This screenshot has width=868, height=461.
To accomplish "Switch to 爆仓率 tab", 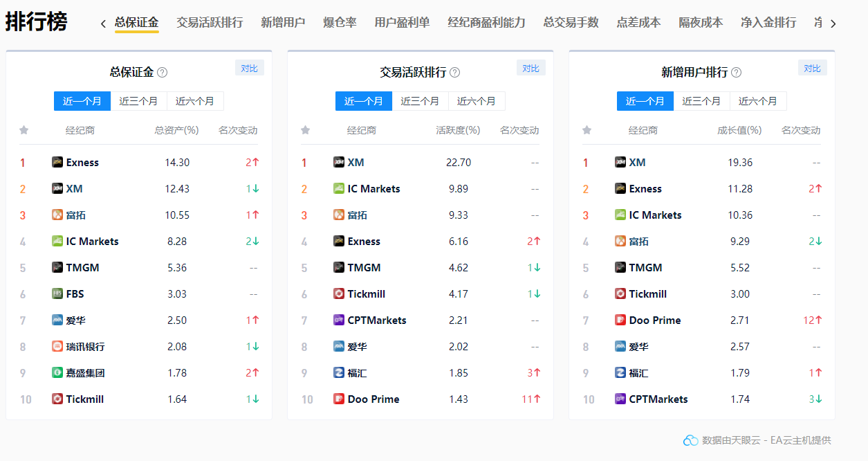I will (340, 23).
